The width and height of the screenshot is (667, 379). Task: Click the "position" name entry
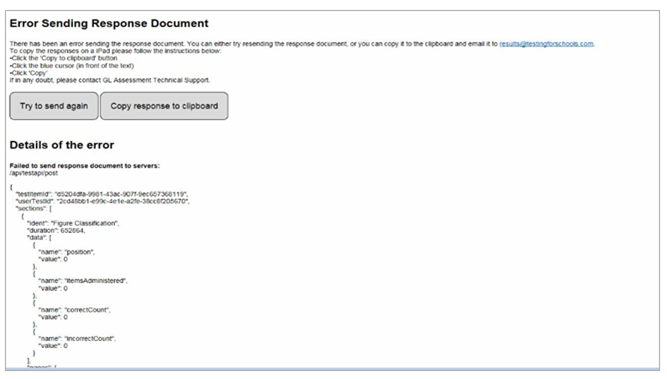(x=67, y=252)
